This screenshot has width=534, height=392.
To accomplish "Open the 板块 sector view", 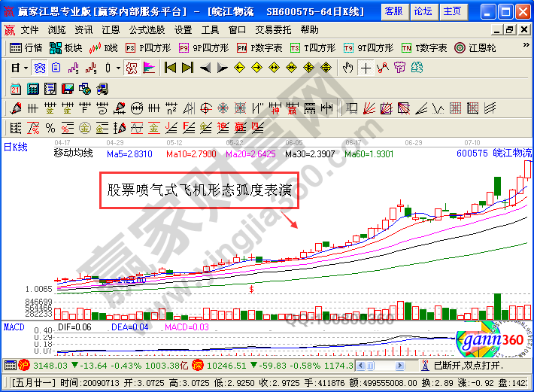I will pyautogui.click(x=65, y=48).
